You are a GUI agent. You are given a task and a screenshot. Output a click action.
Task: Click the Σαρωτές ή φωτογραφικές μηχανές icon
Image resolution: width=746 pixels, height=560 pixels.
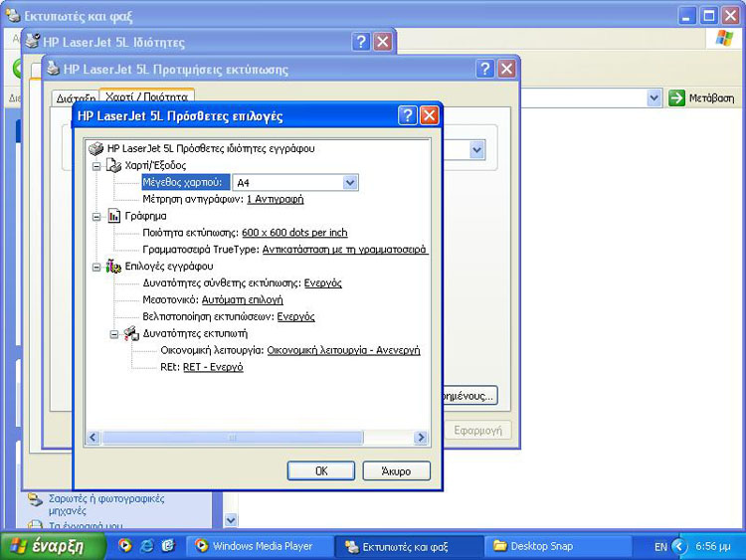point(35,499)
